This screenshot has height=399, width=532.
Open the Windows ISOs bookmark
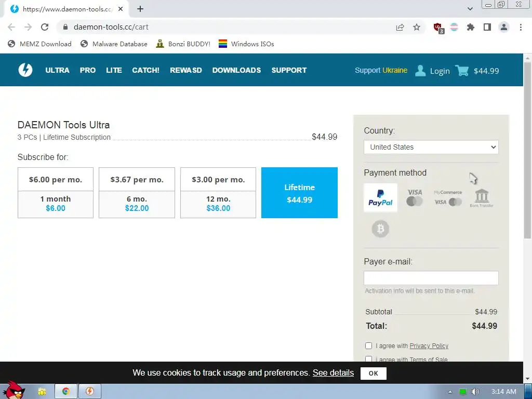(x=246, y=44)
